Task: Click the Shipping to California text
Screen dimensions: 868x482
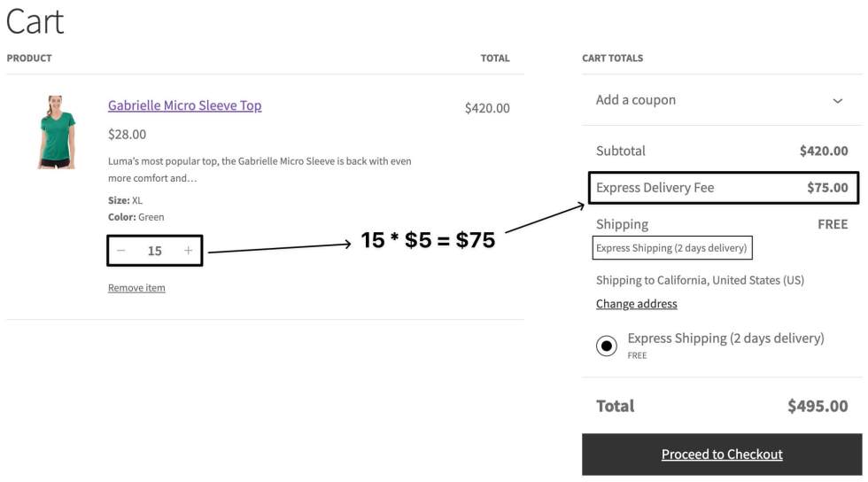Action: pyautogui.click(x=700, y=280)
